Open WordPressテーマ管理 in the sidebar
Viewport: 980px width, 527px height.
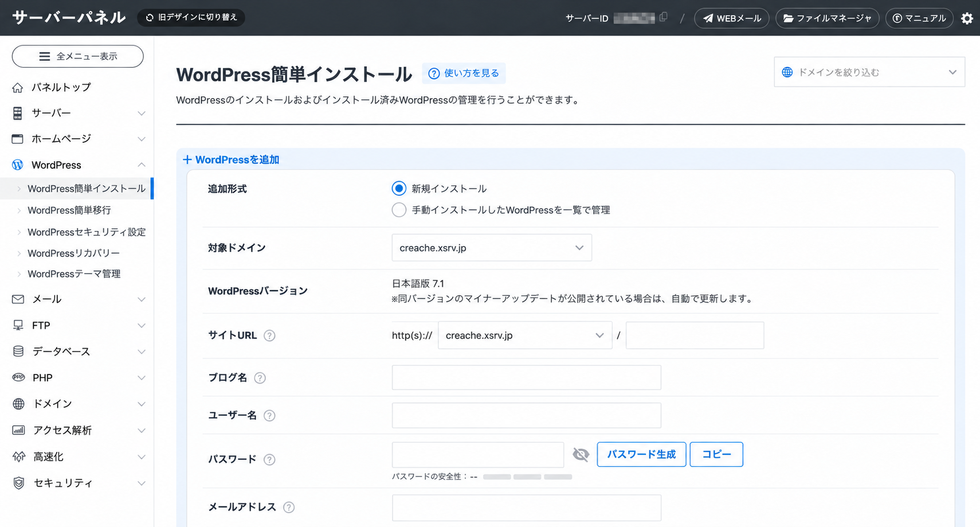[x=74, y=274]
